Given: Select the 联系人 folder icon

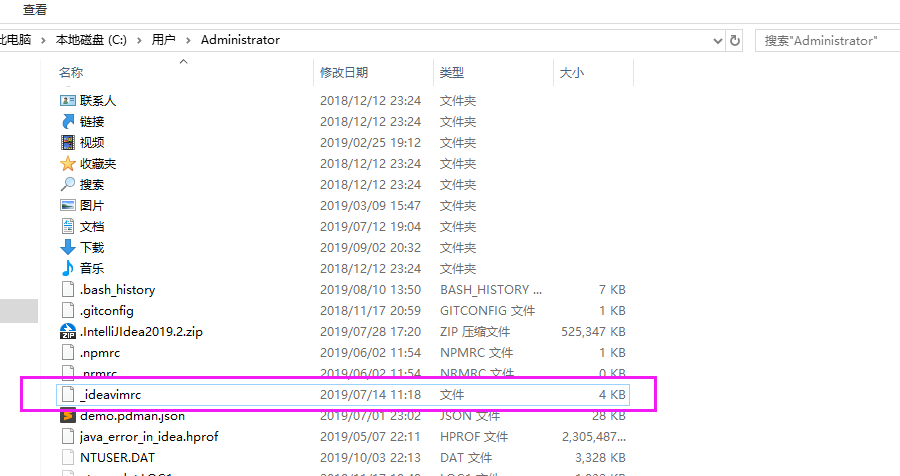Looking at the screenshot, I should [68, 100].
